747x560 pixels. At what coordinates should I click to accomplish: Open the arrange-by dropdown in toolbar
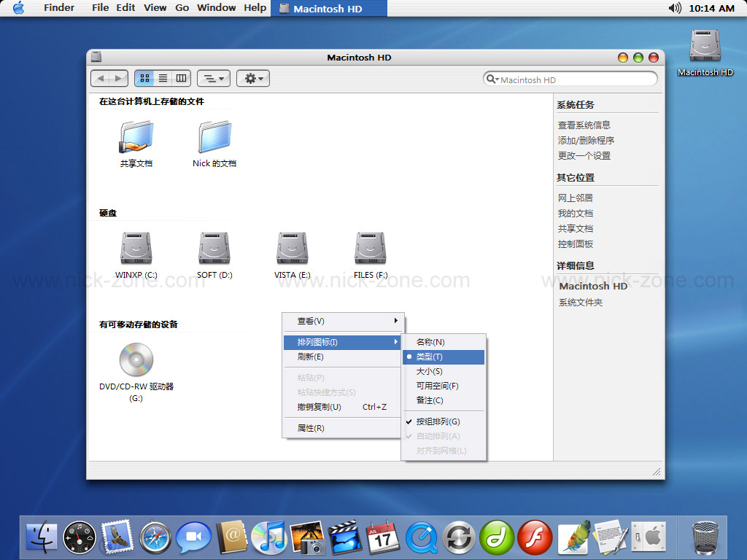click(214, 78)
